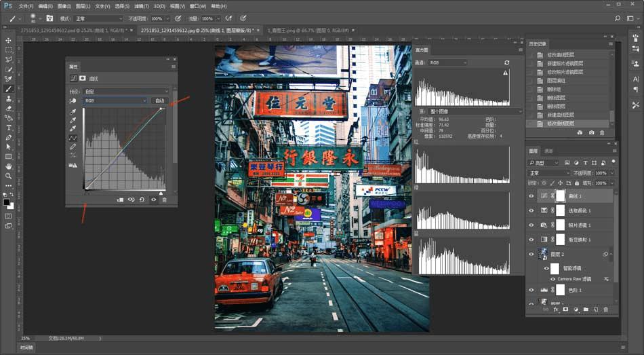Click the 自动 auto button in Curves
This screenshot has width=644, height=355.
coord(160,100)
